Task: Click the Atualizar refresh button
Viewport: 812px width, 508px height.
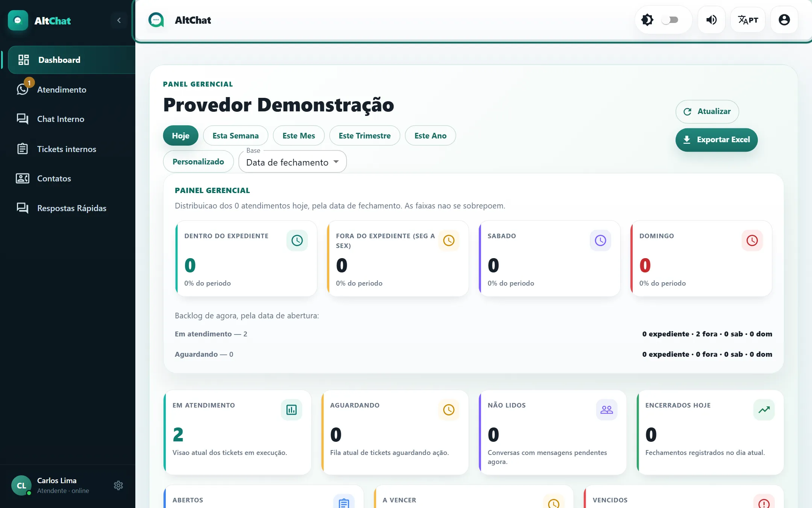Action: [x=707, y=111]
